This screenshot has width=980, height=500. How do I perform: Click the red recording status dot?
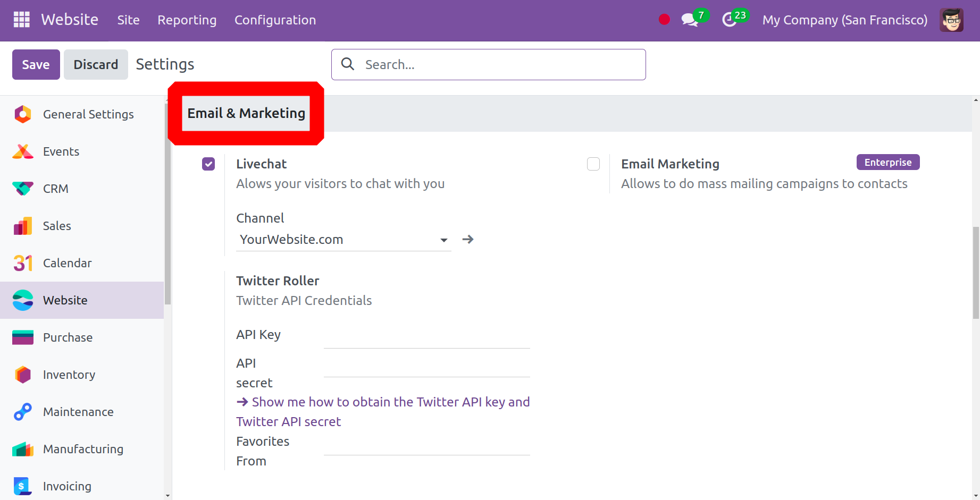pos(664,20)
